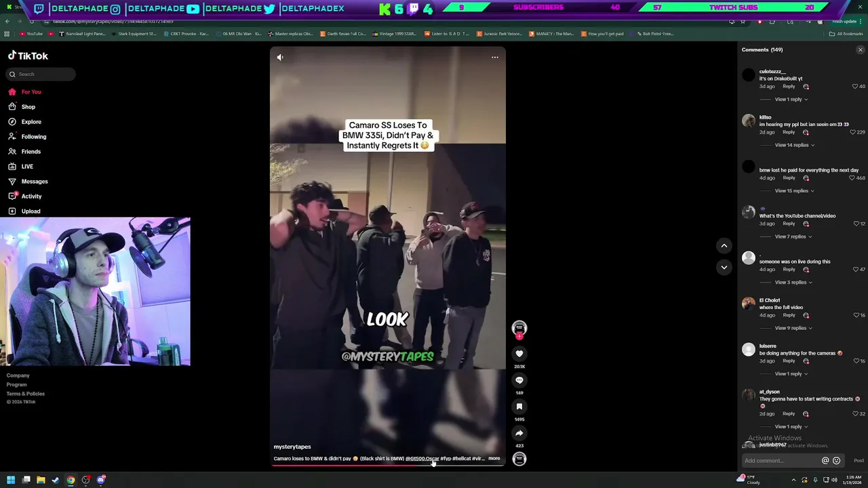Image resolution: width=868 pixels, height=488 pixels.
Task: Open killso profile avatar
Action: 749,121
